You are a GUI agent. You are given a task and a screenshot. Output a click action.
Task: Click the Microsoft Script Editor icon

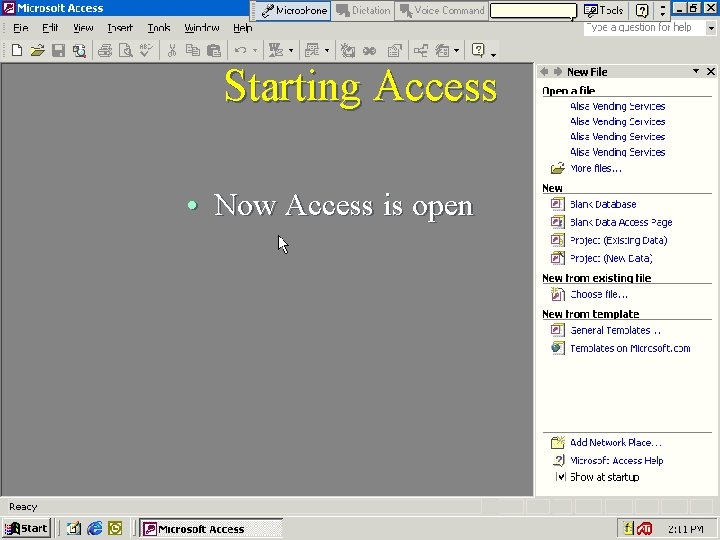[369, 50]
